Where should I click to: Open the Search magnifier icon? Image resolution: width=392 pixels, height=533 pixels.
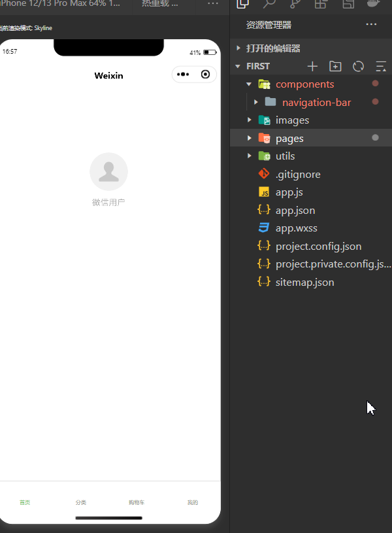point(269,4)
